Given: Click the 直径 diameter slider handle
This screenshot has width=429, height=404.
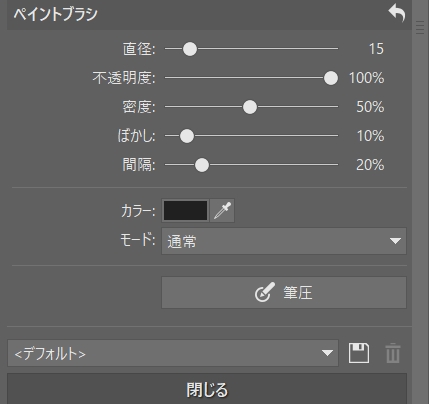Looking at the screenshot, I should click(190, 49).
